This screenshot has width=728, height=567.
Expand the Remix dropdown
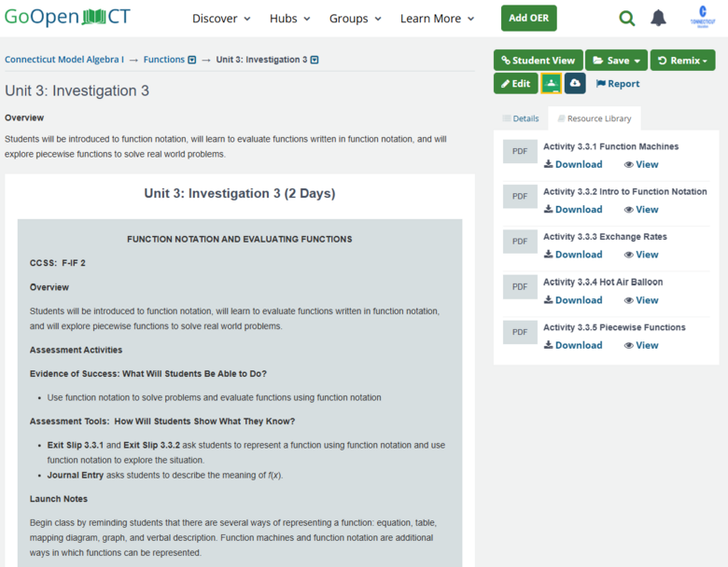(682, 61)
